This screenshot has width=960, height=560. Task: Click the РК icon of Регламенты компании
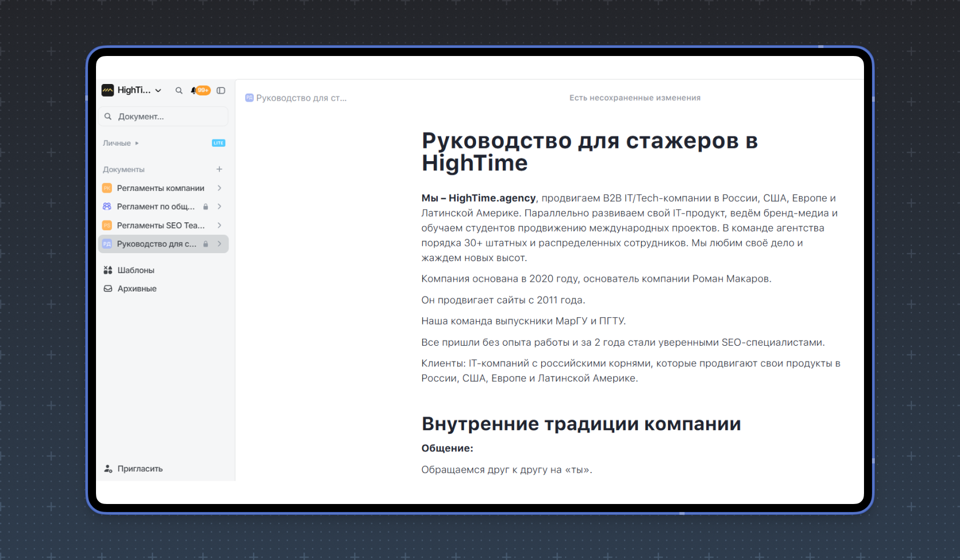pyautogui.click(x=107, y=188)
